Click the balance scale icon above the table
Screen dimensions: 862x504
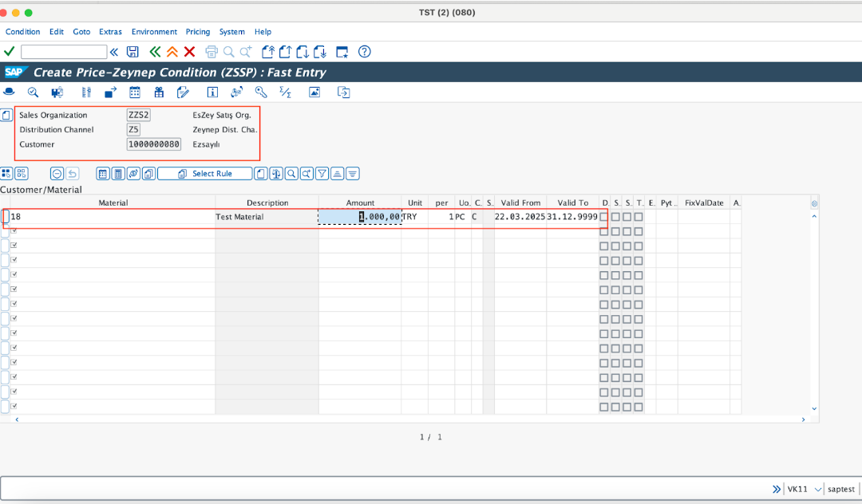click(276, 174)
